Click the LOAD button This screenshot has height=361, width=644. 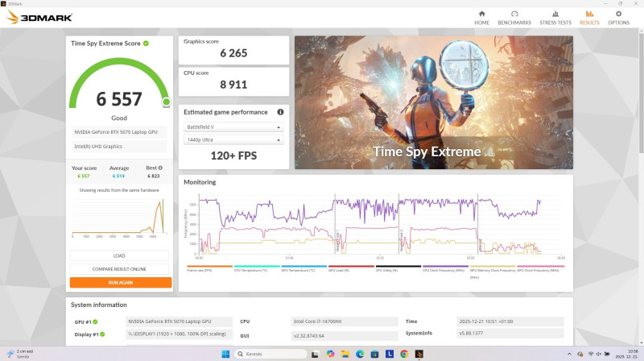119,255
